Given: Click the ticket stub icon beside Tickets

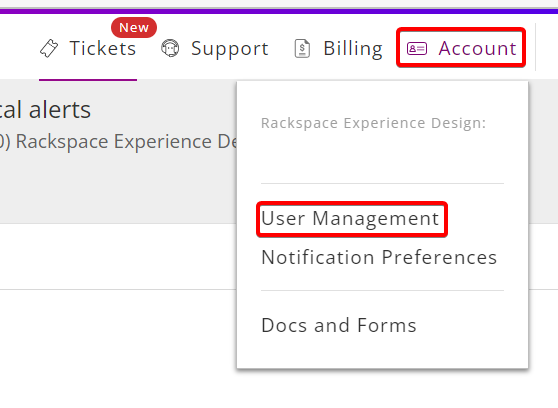Looking at the screenshot, I should [49, 48].
